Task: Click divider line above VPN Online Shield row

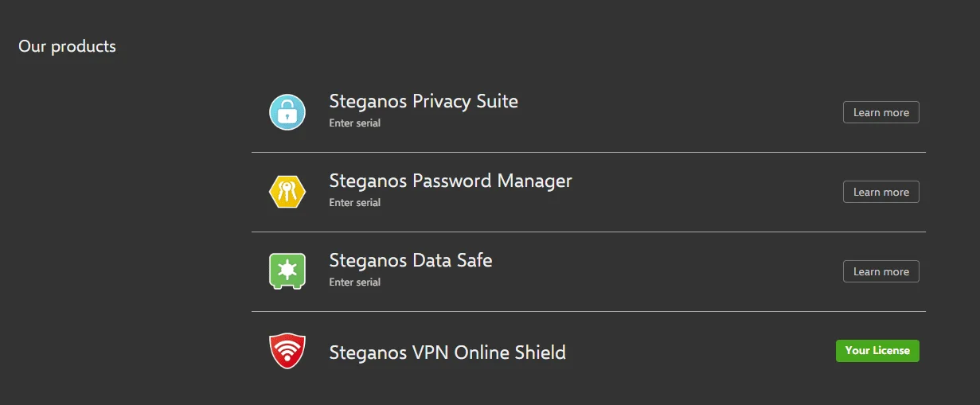Action: (588, 311)
